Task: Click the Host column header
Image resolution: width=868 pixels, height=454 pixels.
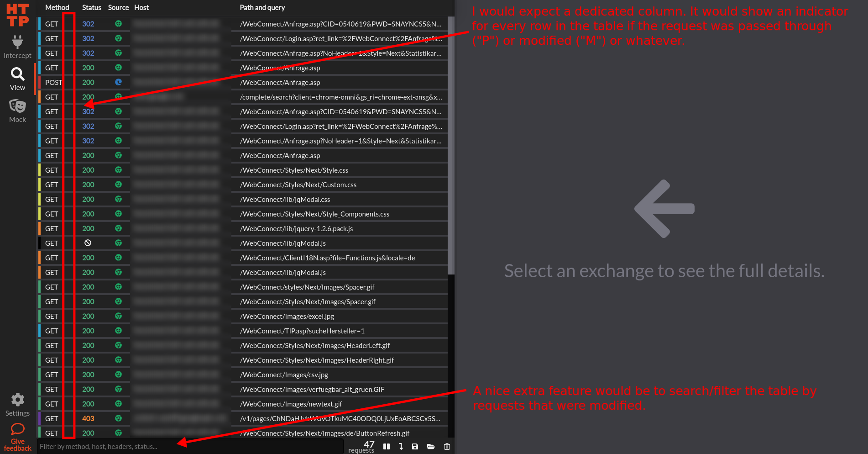Action: [x=141, y=7]
